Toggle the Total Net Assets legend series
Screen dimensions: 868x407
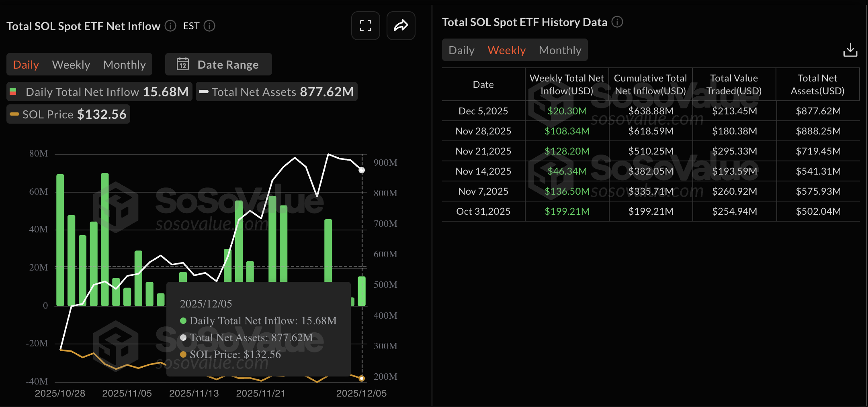coord(276,92)
